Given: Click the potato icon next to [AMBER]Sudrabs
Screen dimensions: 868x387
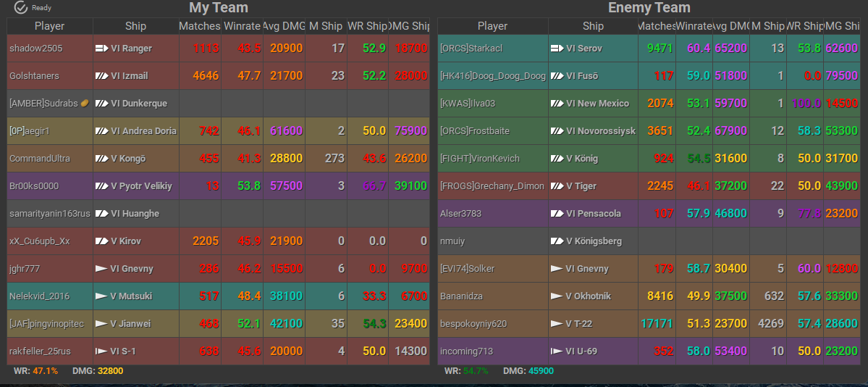Looking at the screenshot, I should [x=85, y=104].
